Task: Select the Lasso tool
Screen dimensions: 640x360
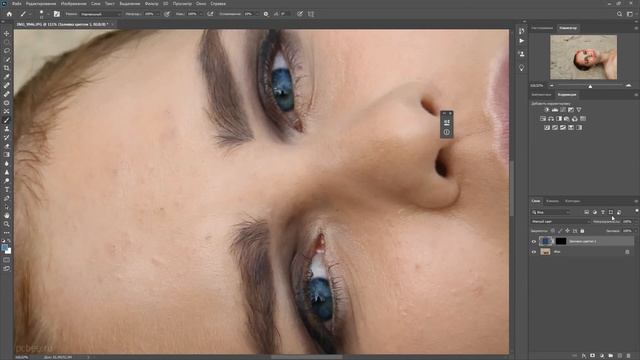Action: [7, 51]
